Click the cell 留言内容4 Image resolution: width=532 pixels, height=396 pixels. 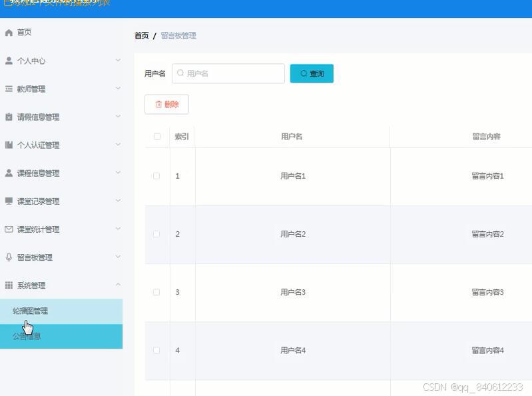pyautogui.click(x=488, y=350)
